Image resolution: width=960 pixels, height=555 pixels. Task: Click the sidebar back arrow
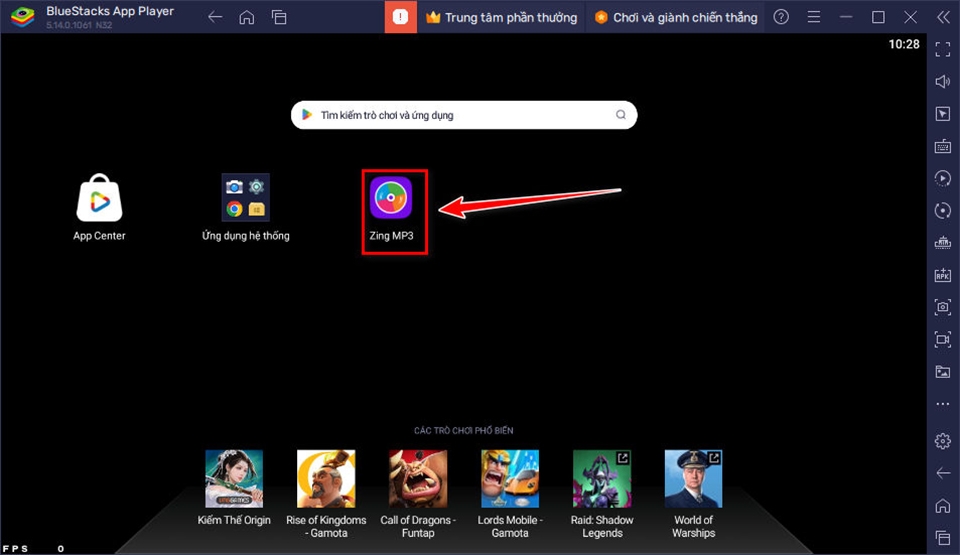943,473
